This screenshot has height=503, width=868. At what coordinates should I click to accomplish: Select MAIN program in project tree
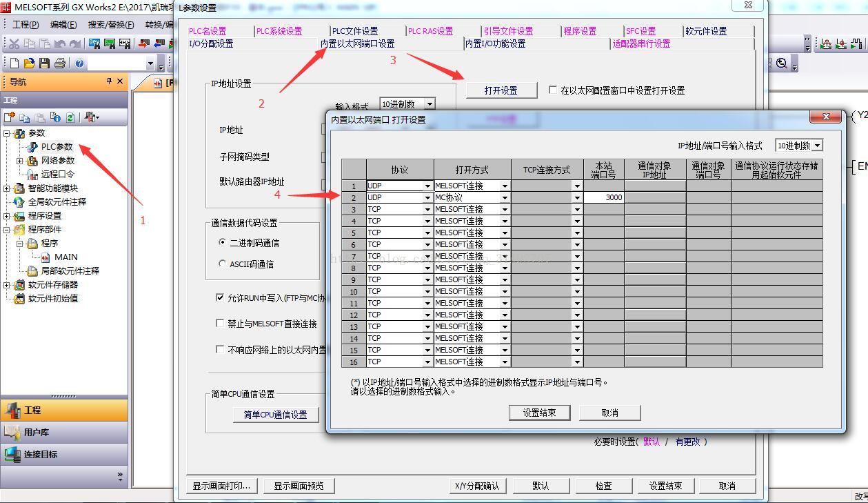click(66, 257)
